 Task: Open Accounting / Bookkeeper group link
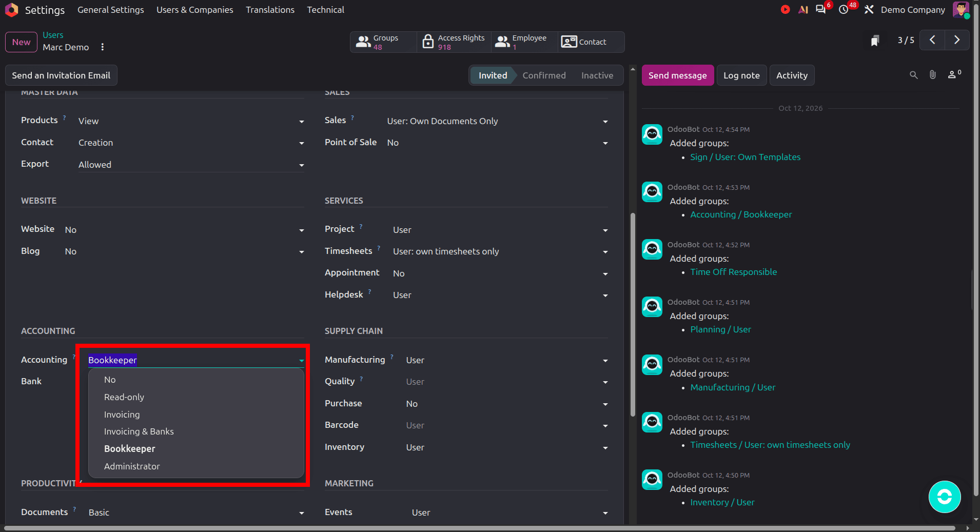(x=741, y=214)
